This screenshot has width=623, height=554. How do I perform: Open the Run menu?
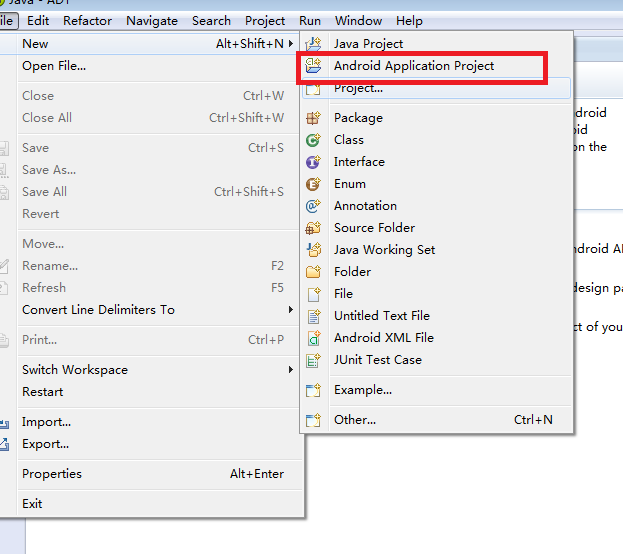click(310, 21)
